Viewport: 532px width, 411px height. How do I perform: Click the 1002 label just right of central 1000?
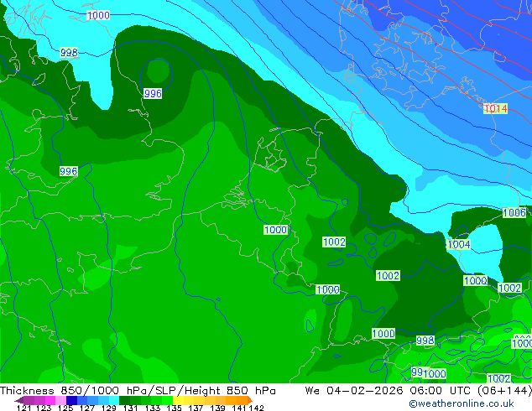click(x=334, y=242)
